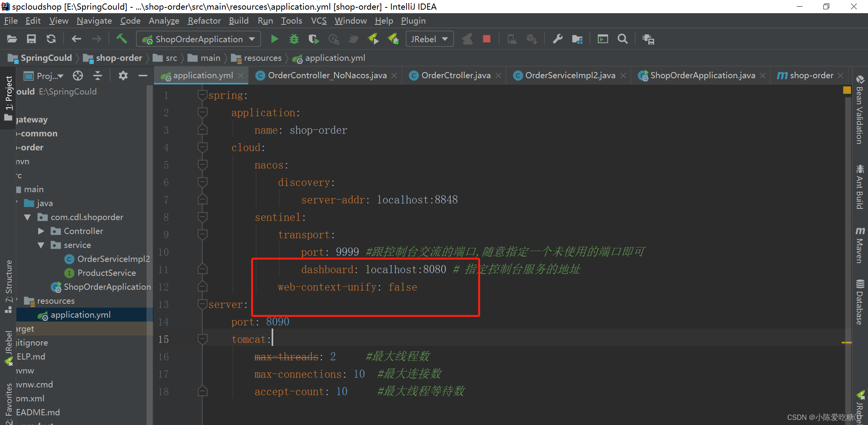This screenshot has width=868, height=425.
Task: Expand the Controller folder in tree
Action: tap(41, 231)
